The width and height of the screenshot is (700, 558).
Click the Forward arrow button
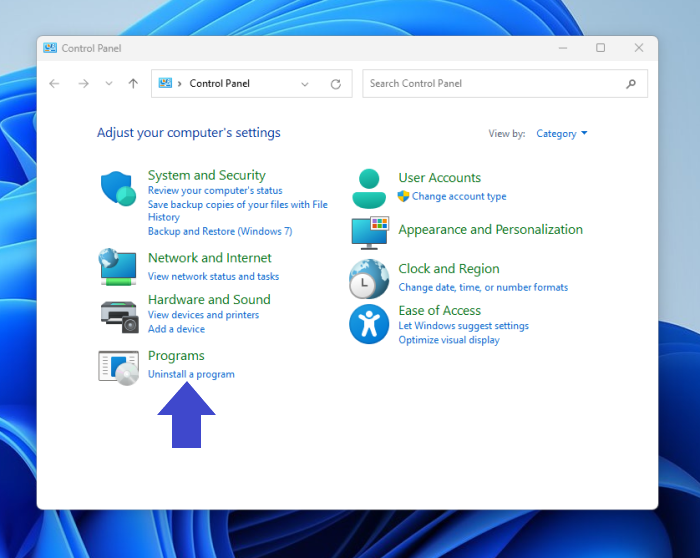tap(83, 83)
